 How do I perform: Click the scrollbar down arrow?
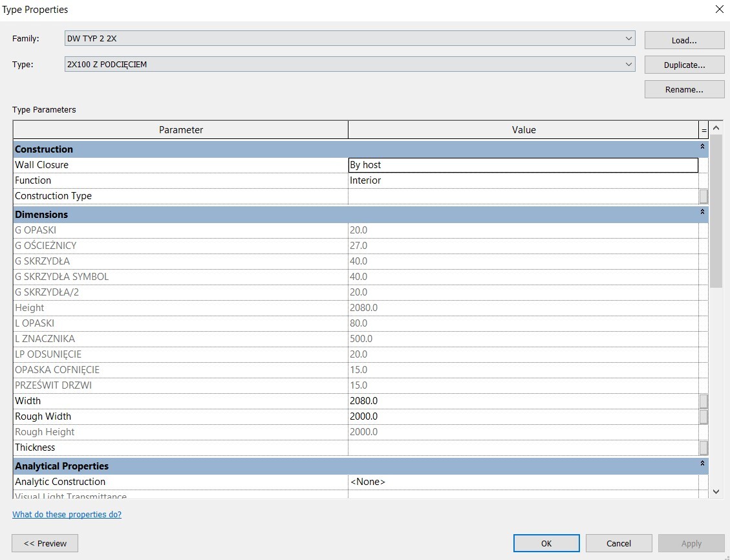point(716,492)
